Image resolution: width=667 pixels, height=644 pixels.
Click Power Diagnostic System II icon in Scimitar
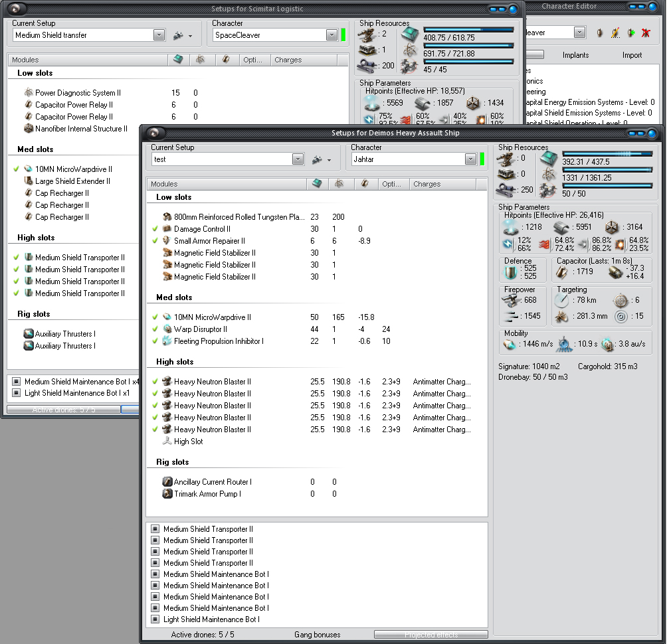[x=29, y=92]
